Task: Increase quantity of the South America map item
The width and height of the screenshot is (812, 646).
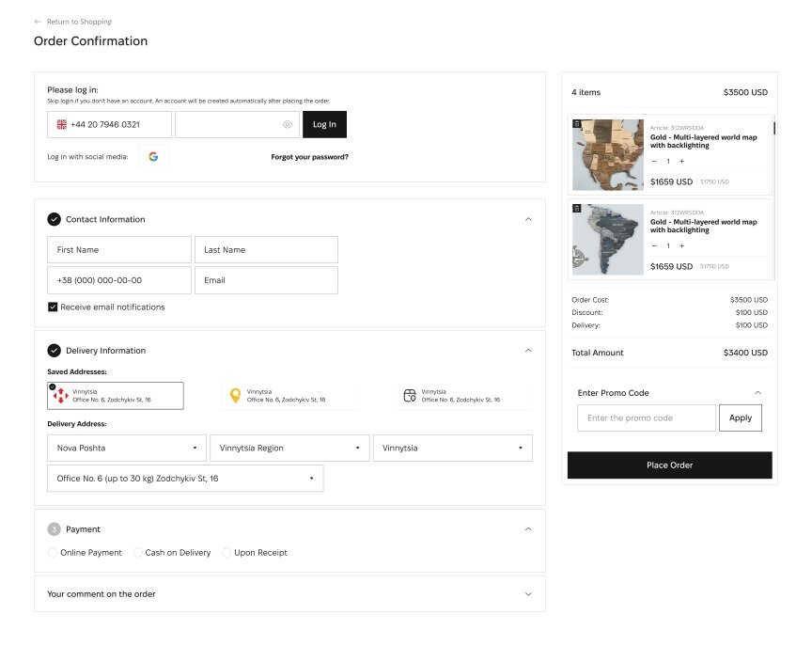Action: coord(682,245)
